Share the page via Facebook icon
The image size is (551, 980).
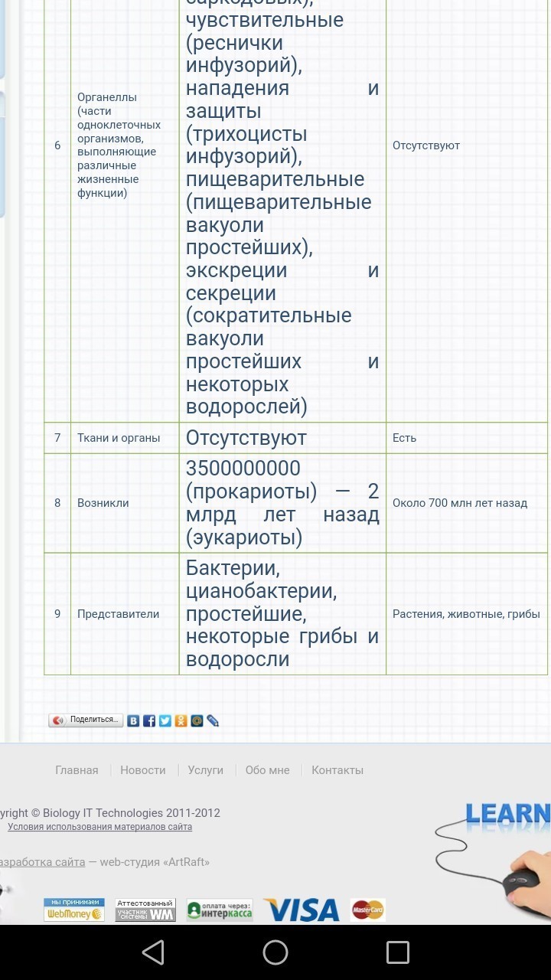coord(149,720)
